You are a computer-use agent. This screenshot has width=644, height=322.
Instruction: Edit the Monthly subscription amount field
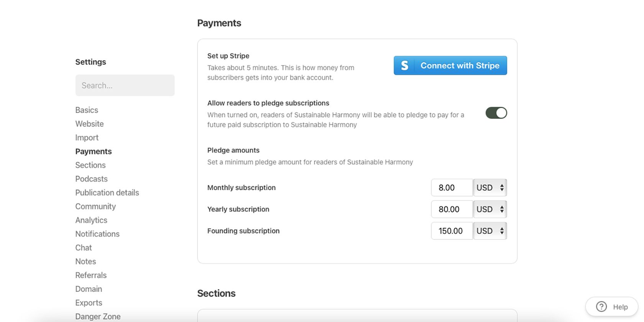coord(452,187)
